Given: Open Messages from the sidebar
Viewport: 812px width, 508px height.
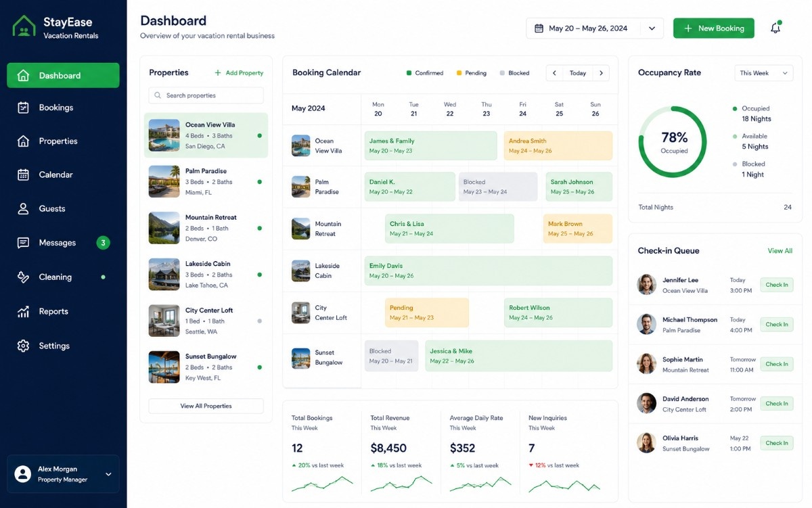Looking at the screenshot, I should (63, 243).
